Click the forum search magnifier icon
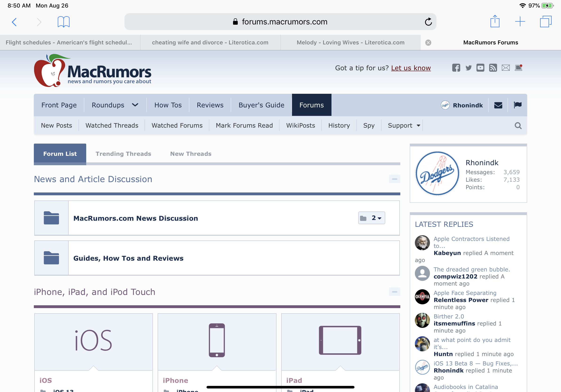561x392 pixels. pyautogui.click(x=518, y=126)
